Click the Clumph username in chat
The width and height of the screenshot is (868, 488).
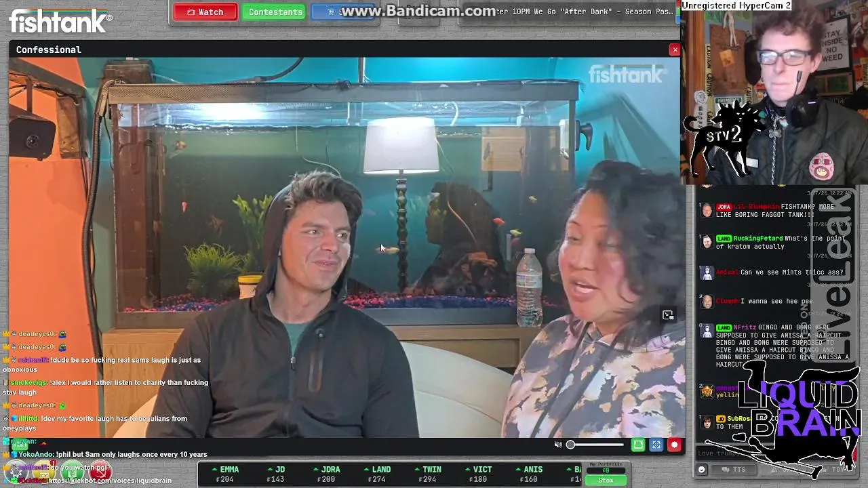(x=727, y=301)
